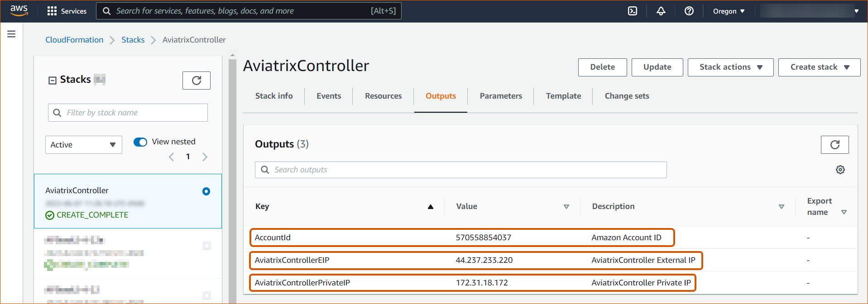This screenshot has width=868, height=304.
Task: Select the AviatrixController stack name
Action: pyautogui.click(x=77, y=190)
